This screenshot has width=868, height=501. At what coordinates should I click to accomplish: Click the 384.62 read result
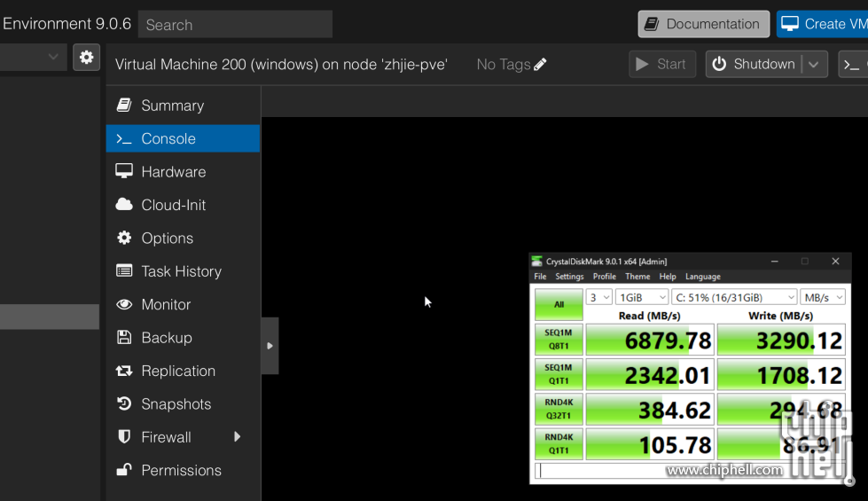(x=650, y=409)
